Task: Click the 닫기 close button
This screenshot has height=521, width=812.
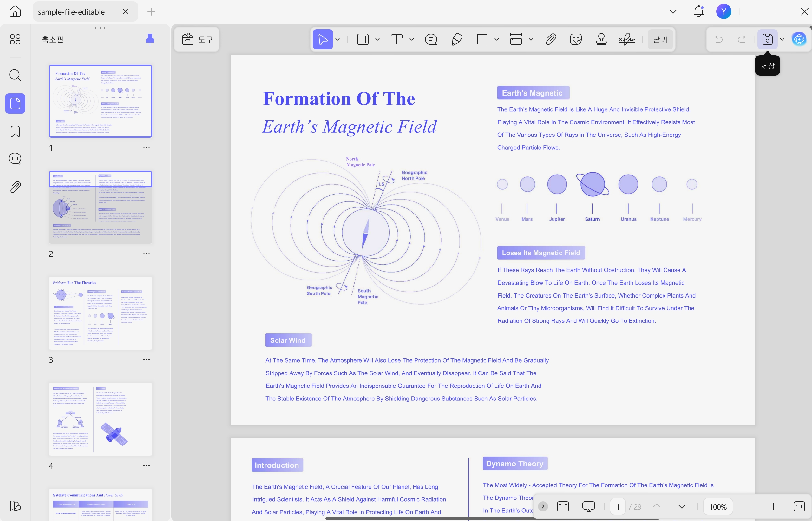Action: (660, 39)
